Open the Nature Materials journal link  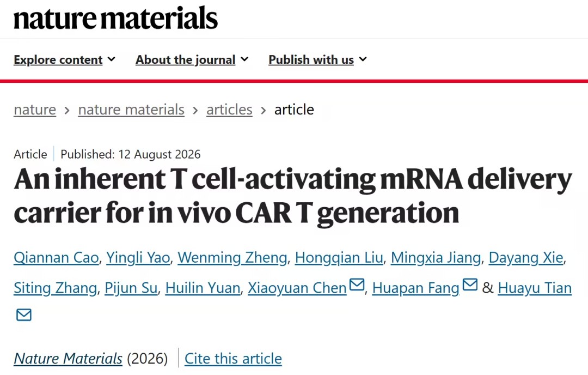[68, 359]
